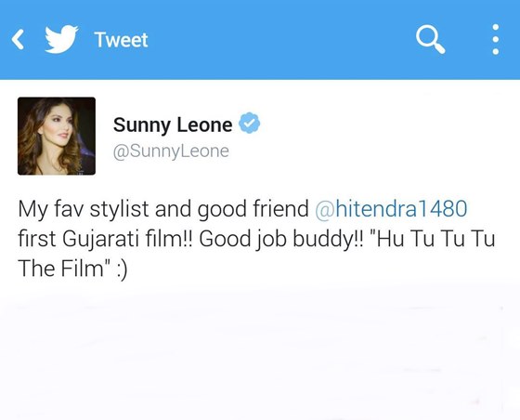Screen dimensions: 520x420
Task: Click the Sunny Leone display name
Action: (173, 125)
